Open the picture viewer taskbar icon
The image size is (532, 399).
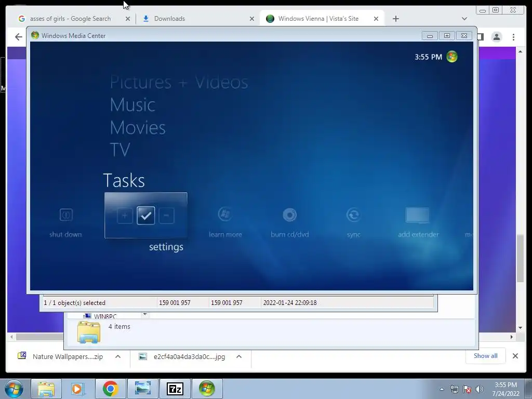click(143, 389)
